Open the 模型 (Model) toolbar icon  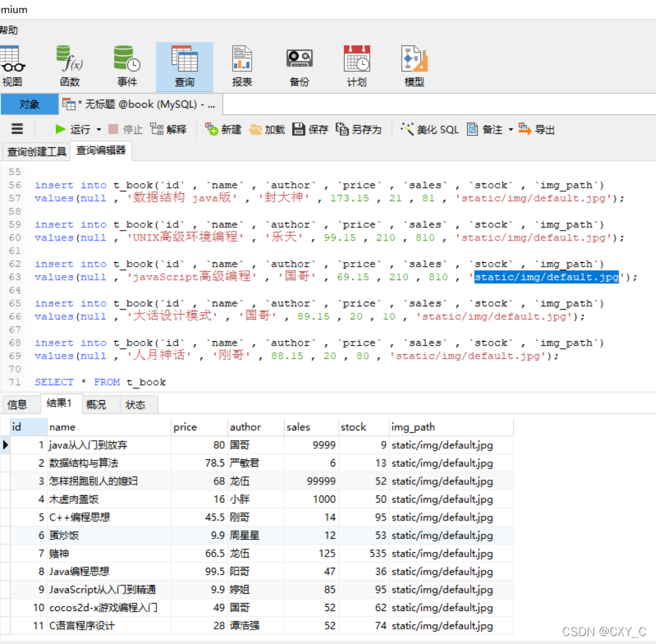[x=414, y=66]
